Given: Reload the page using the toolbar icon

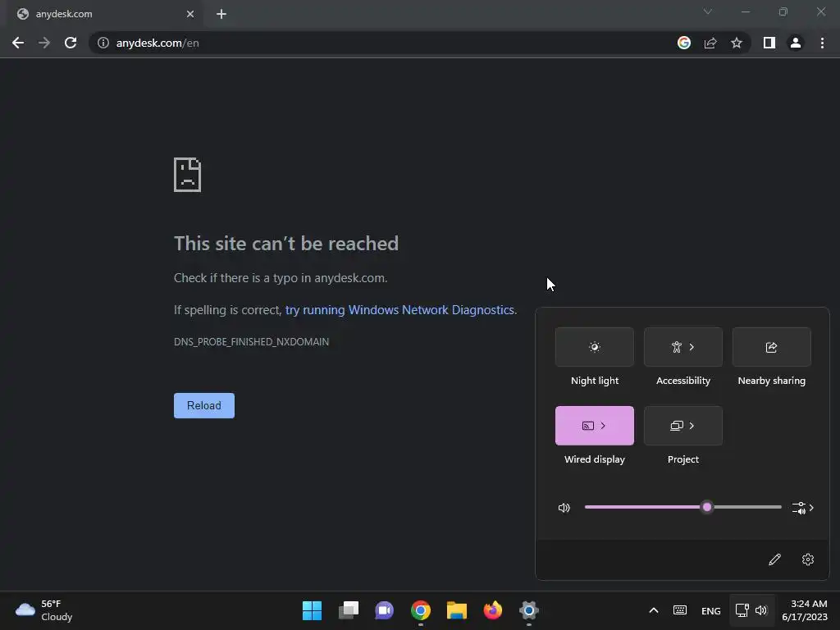Looking at the screenshot, I should coord(71,43).
